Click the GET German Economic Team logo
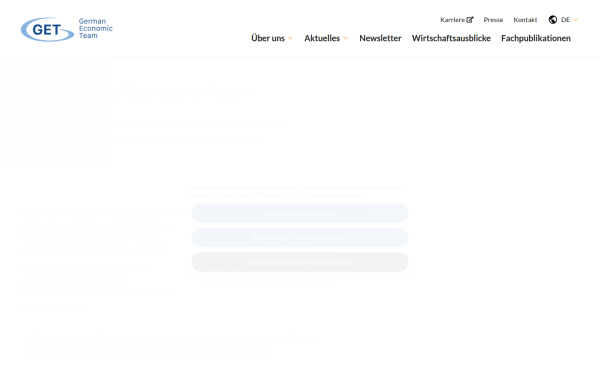The width and height of the screenshot is (600, 375). tap(67, 29)
